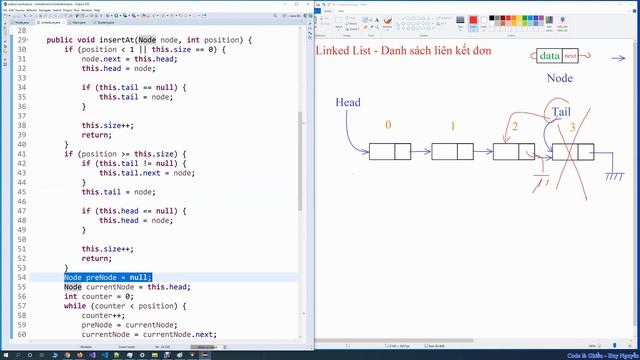Click the Undo icon in Paint title bar
The height and width of the screenshot is (360, 640).
pos(324,4)
